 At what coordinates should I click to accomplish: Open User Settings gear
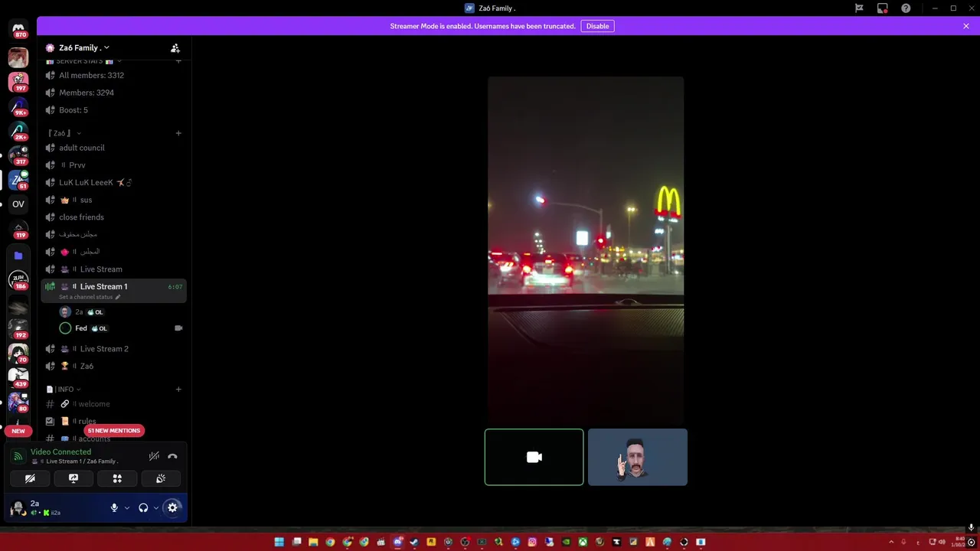point(172,507)
